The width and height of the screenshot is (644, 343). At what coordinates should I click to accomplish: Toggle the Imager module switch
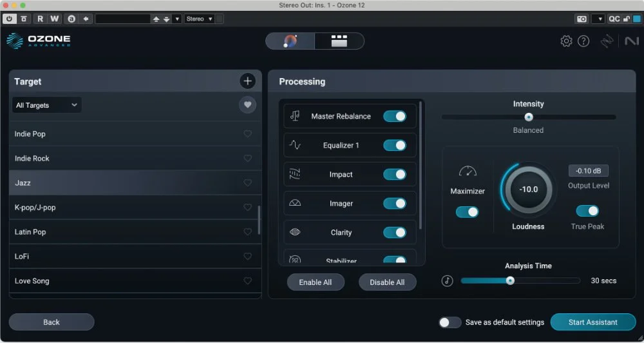click(x=395, y=203)
